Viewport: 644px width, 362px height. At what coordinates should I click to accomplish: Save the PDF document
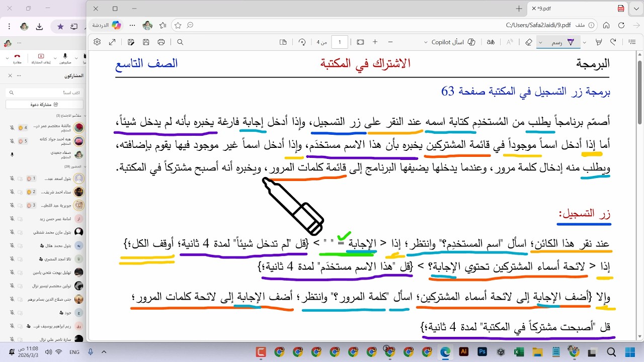pos(146,42)
